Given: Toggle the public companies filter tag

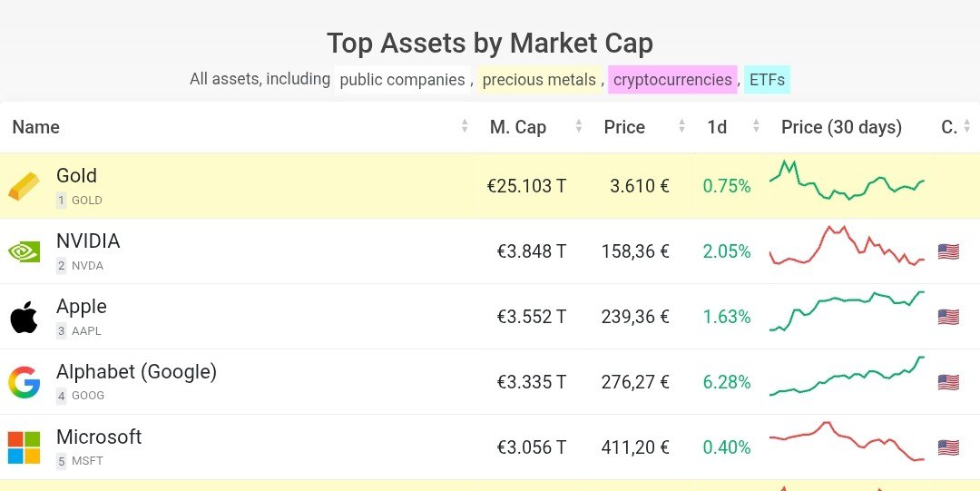Looking at the screenshot, I should 402,80.
